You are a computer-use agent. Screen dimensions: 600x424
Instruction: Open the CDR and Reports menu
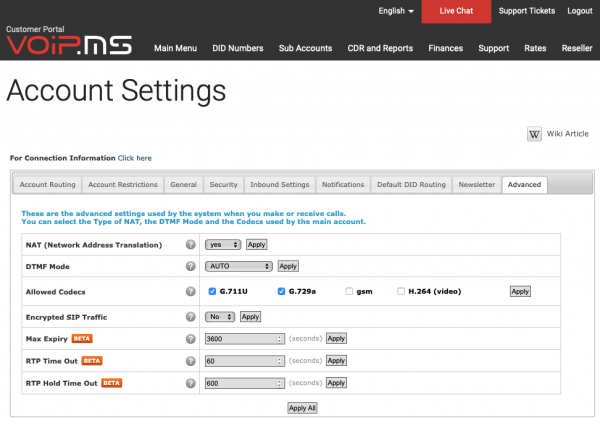click(x=380, y=48)
